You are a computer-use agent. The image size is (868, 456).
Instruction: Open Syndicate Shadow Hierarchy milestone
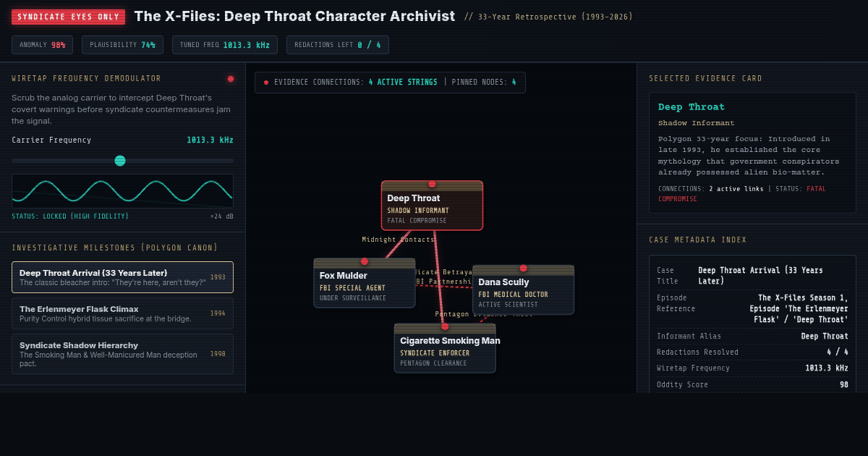click(122, 354)
